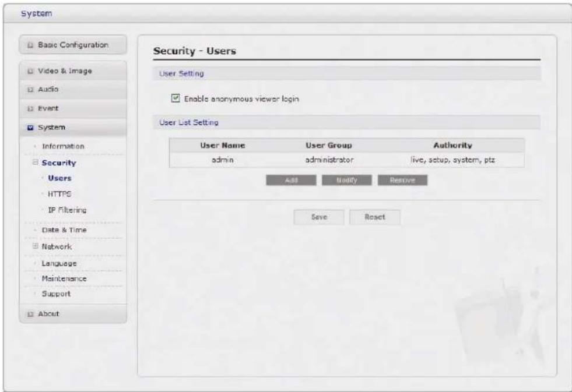
Task: Click the Remove user button
Action: pyautogui.click(x=402, y=180)
